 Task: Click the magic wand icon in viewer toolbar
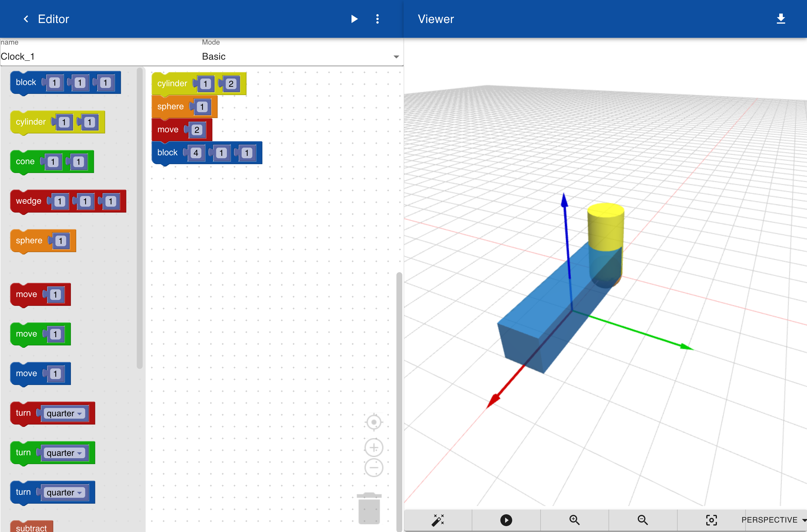pyautogui.click(x=438, y=520)
